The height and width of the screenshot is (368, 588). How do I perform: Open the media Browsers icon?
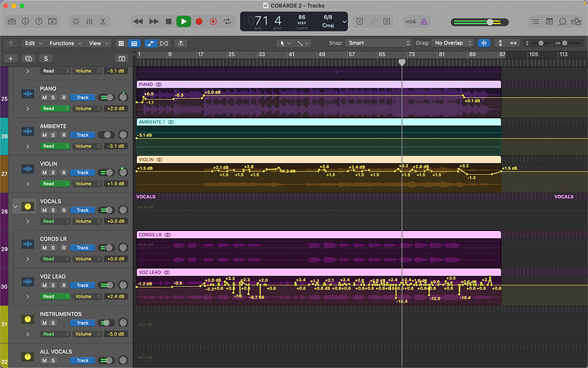click(576, 22)
